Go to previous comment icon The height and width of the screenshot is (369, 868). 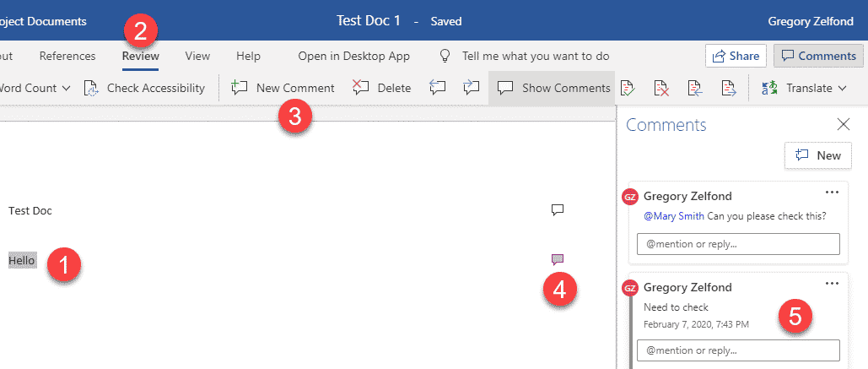pos(437,88)
